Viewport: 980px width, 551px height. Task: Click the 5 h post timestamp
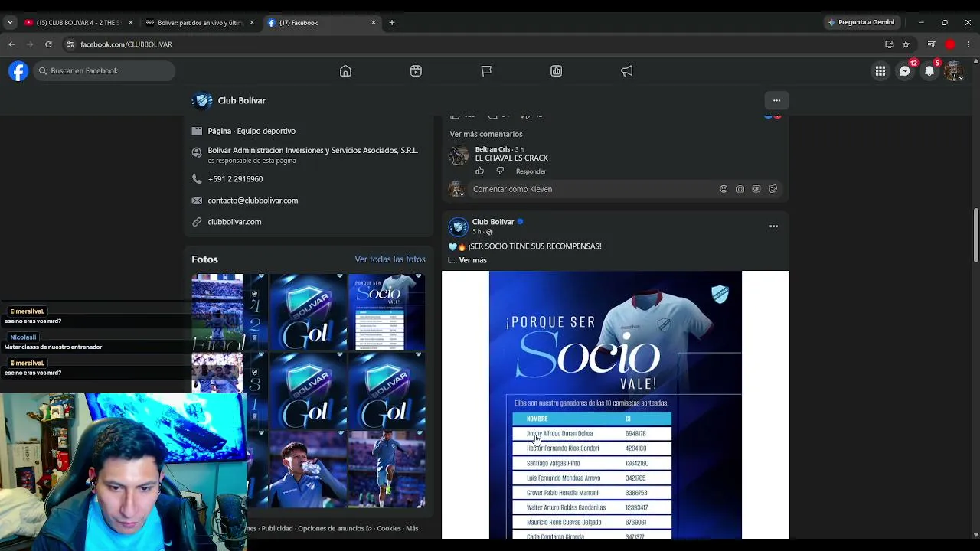[476, 232]
